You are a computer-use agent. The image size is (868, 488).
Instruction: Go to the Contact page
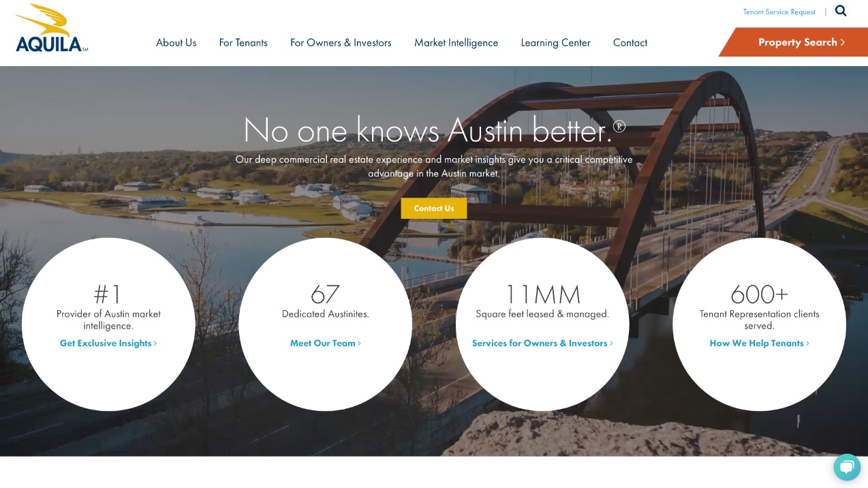point(630,43)
